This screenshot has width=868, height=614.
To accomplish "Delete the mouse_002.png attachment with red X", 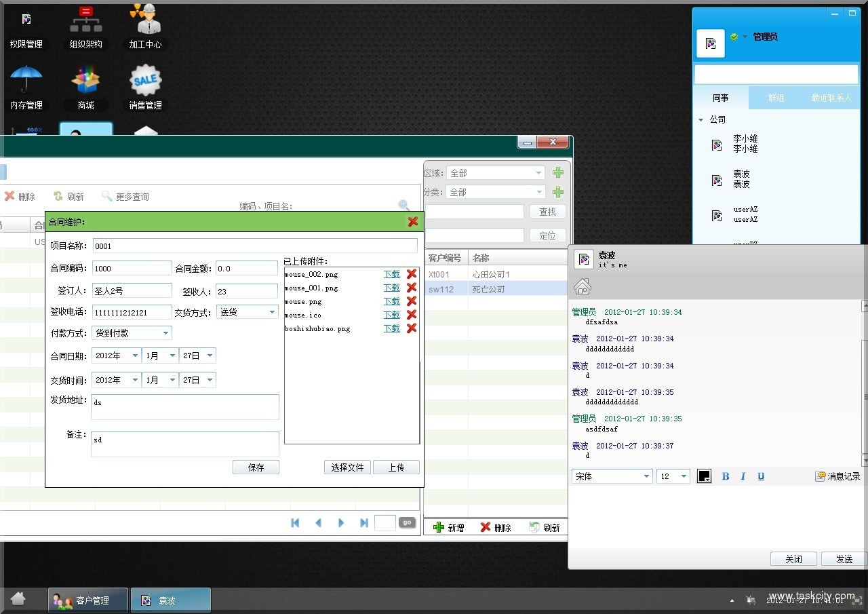I will (x=412, y=274).
